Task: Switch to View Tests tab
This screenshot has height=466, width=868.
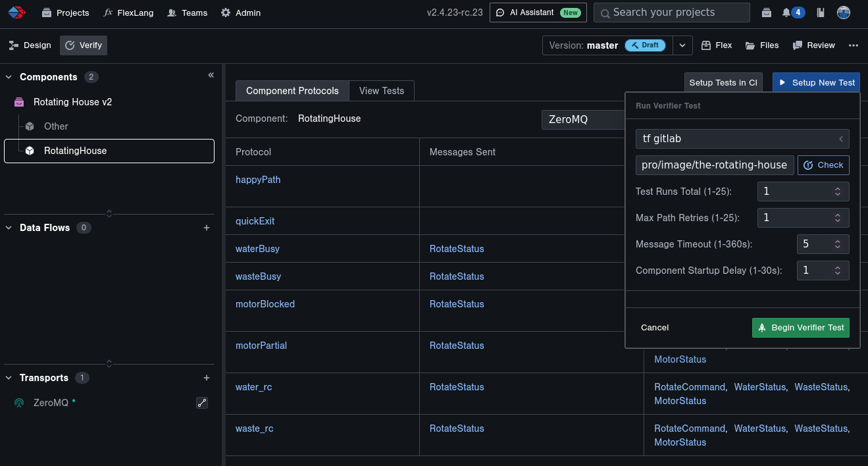Action: [x=382, y=91]
